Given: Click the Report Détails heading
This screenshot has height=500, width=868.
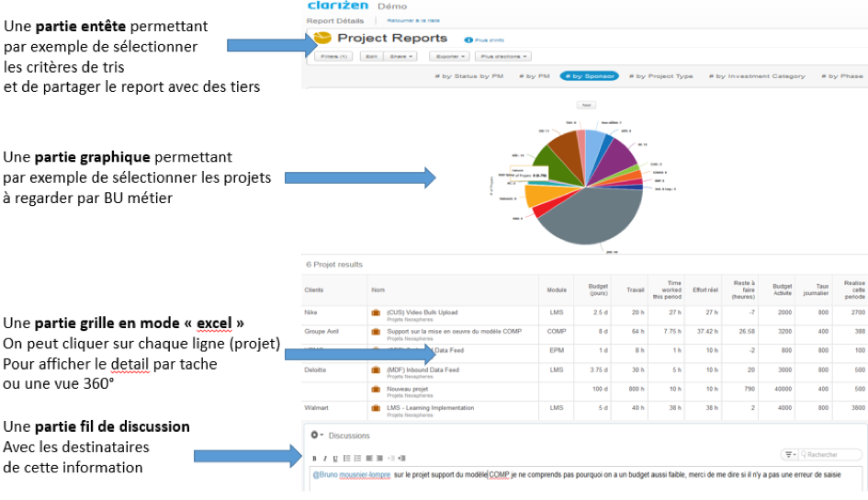Looking at the screenshot, I should tap(335, 20).
